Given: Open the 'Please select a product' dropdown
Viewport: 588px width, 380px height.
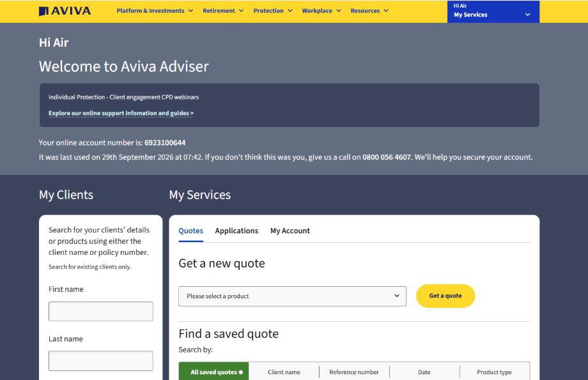Looking at the screenshot, I should coord(293,296).
